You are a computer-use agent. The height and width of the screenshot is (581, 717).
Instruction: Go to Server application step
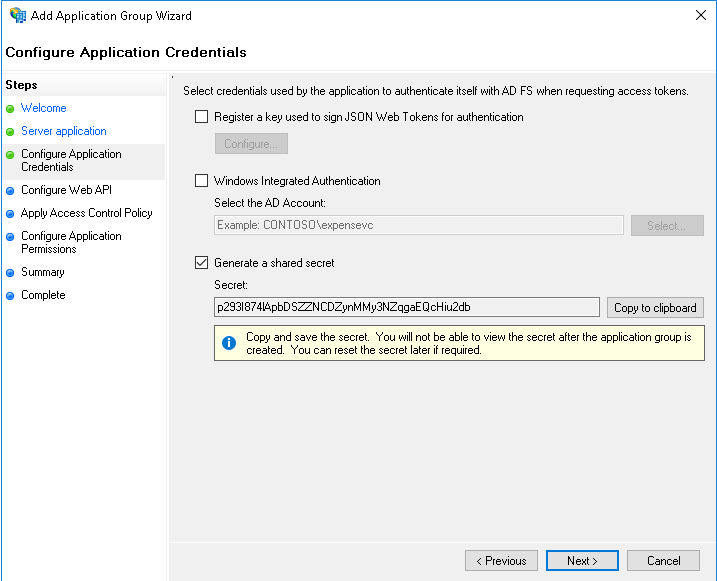coord(64,131)
